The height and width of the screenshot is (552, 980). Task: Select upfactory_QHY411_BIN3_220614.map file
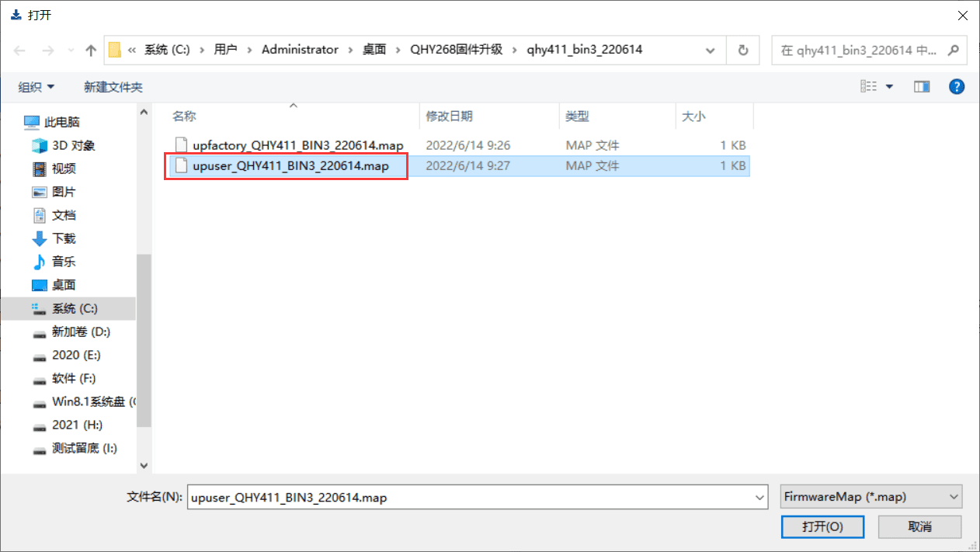pos(298,145)
